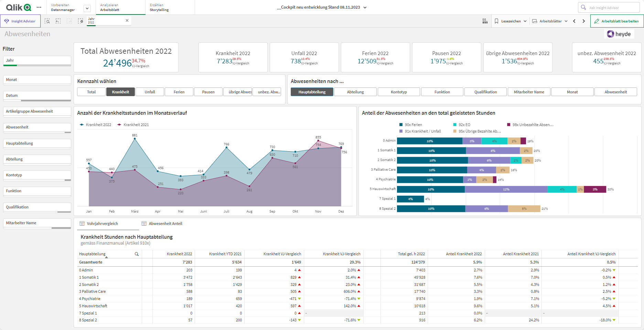Viewport: 644px width, 330px height.
Task: Open the Qlik global menu ellipsis
Action: [39, 7]
